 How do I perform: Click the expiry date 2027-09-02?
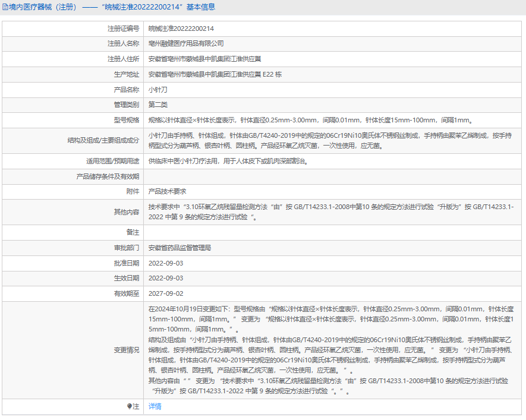[x=166, y=293]
